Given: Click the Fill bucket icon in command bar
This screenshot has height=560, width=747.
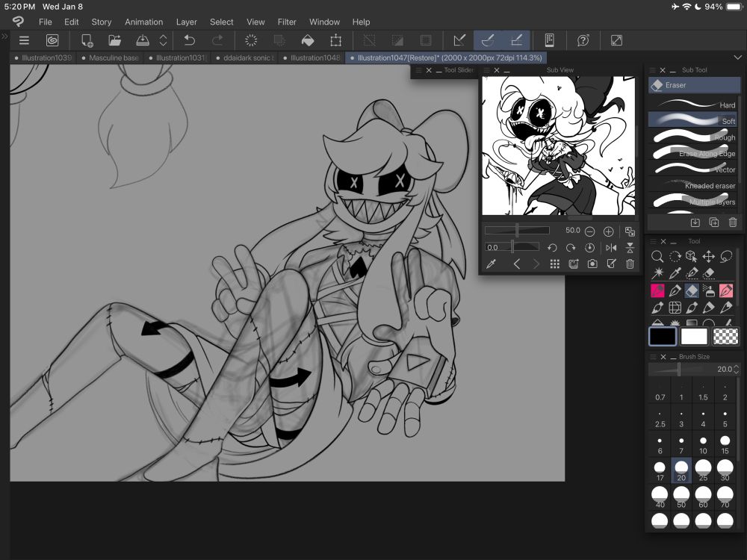Looking at the screenshot, I should (x=307, y=40).
